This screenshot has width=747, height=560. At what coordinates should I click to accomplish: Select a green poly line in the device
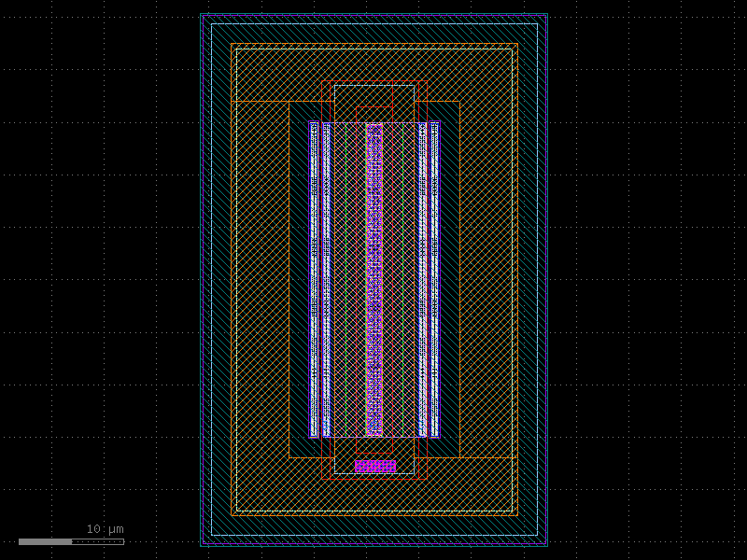tap(346, 280)
